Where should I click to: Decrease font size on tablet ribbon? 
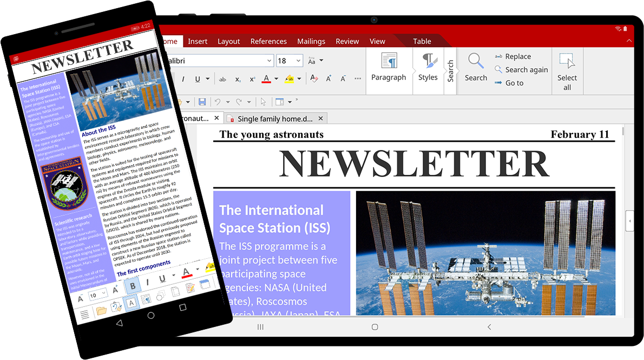coord(343,78)
